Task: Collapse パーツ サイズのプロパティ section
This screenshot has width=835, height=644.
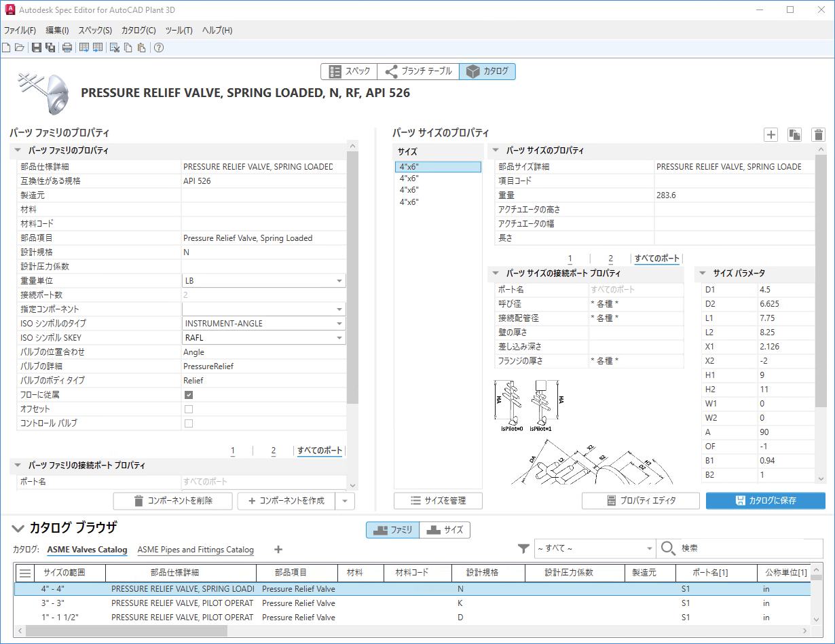Action: click(496, 151)
